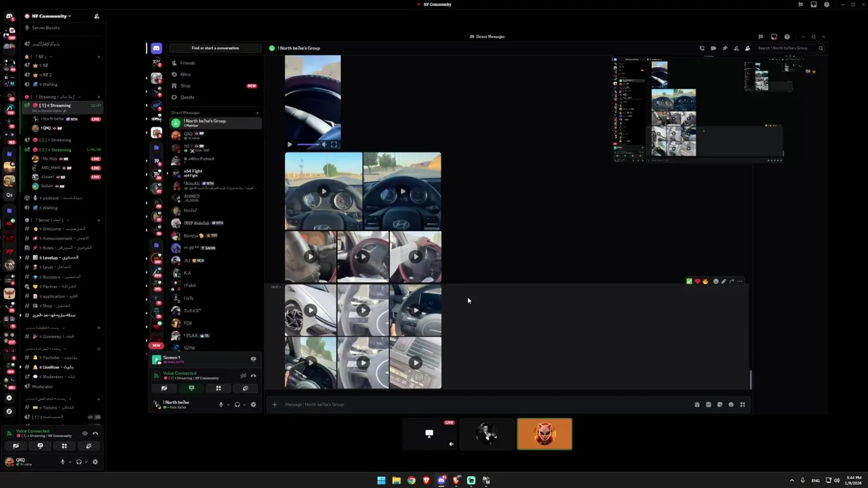Open the North be7se's Group DM
This screenshot has height=488, width=868.
pyautogui.click(x=216, y=123)
